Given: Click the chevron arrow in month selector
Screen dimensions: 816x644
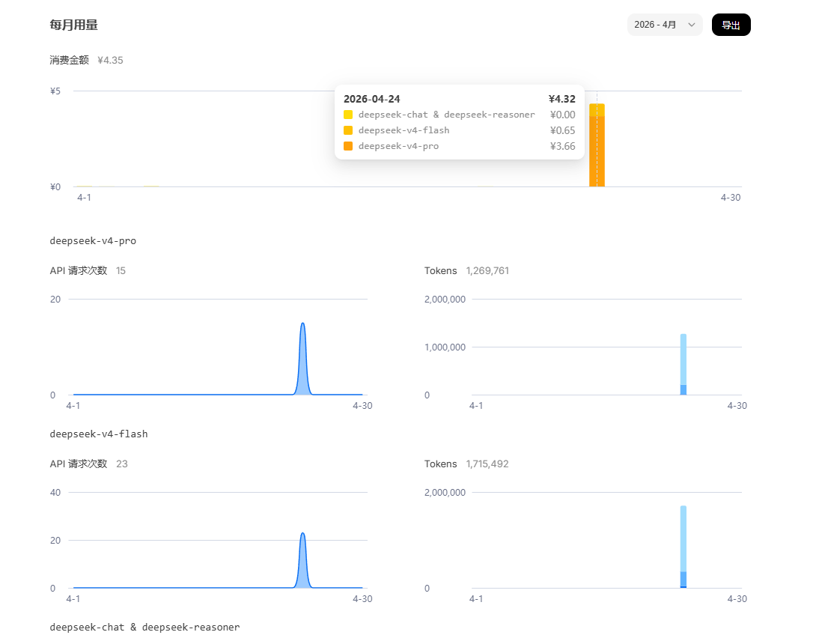Looking at the screenshot, I should (691, 25).
